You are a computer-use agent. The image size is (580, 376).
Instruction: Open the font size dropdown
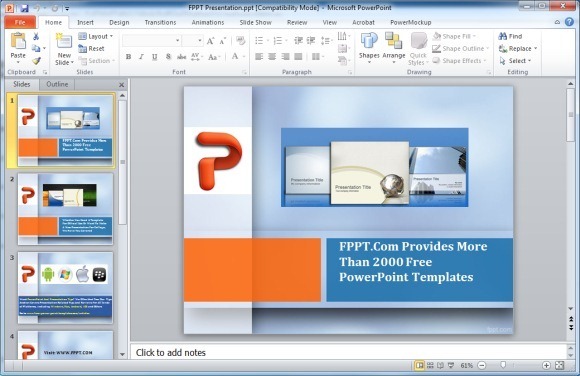pos(200,40)
